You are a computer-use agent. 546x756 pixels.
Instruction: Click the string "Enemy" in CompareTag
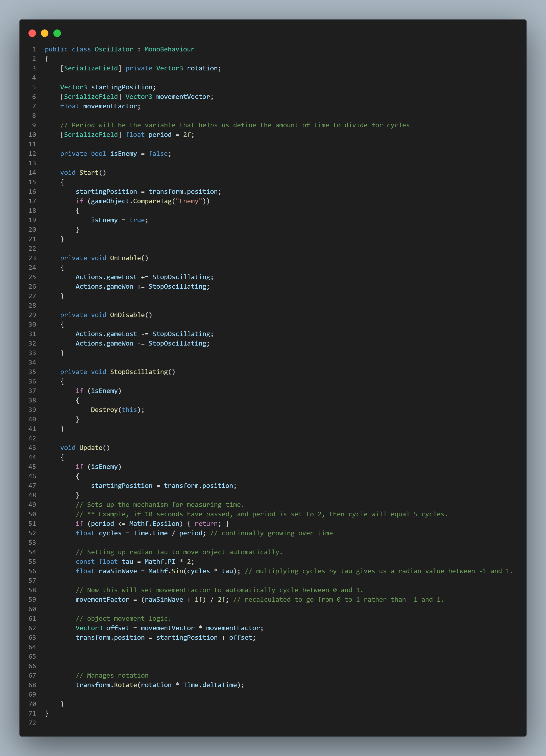(x=189, y=201)
